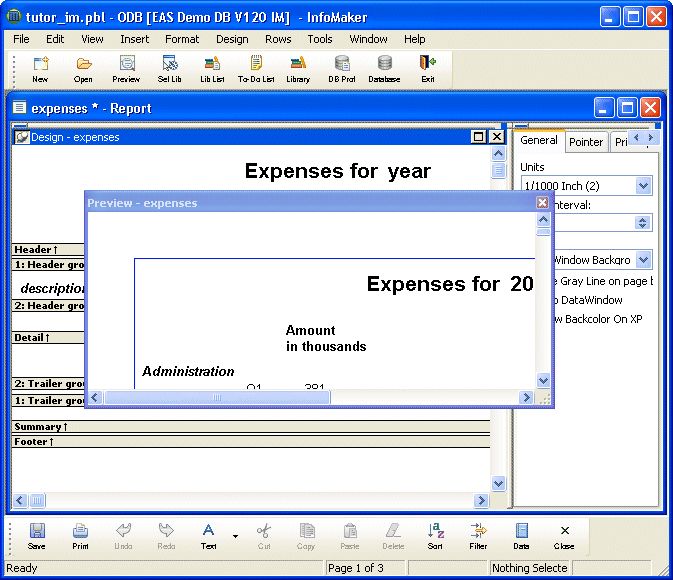Select the 2: Trailer group band bar

[x=48, y=383]
